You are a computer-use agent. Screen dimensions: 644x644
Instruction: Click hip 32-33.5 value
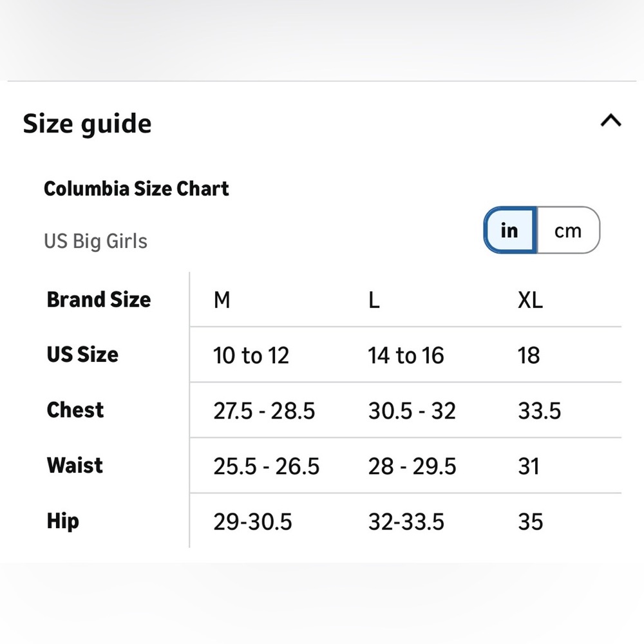[x=406, y=522]
